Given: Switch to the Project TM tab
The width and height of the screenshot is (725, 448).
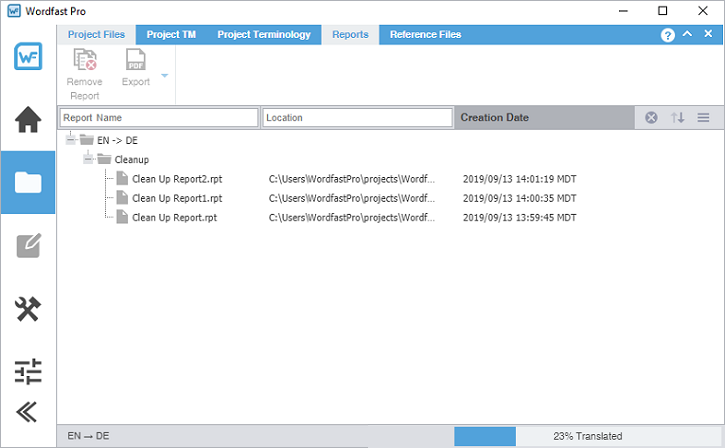Looking at the screenshot, I should 171,34.
